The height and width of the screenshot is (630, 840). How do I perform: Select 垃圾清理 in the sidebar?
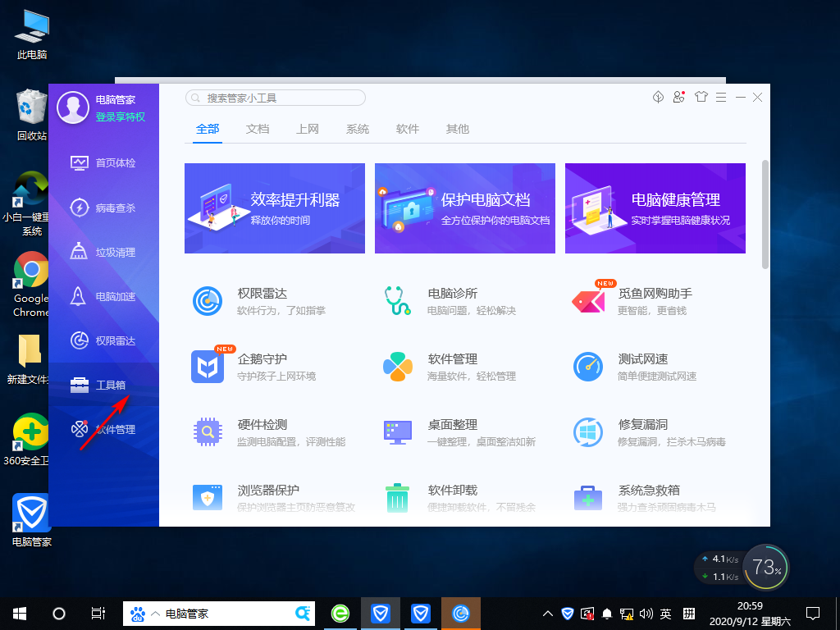pos(103,252)
